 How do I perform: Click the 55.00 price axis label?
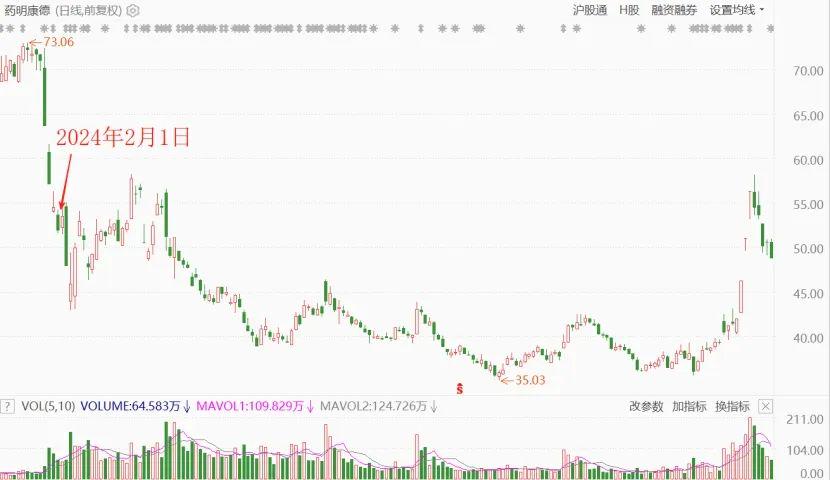pos(808,204)
